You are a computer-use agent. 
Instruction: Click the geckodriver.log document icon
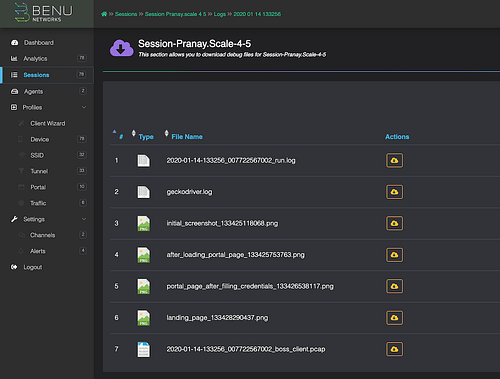coord(144,192)
